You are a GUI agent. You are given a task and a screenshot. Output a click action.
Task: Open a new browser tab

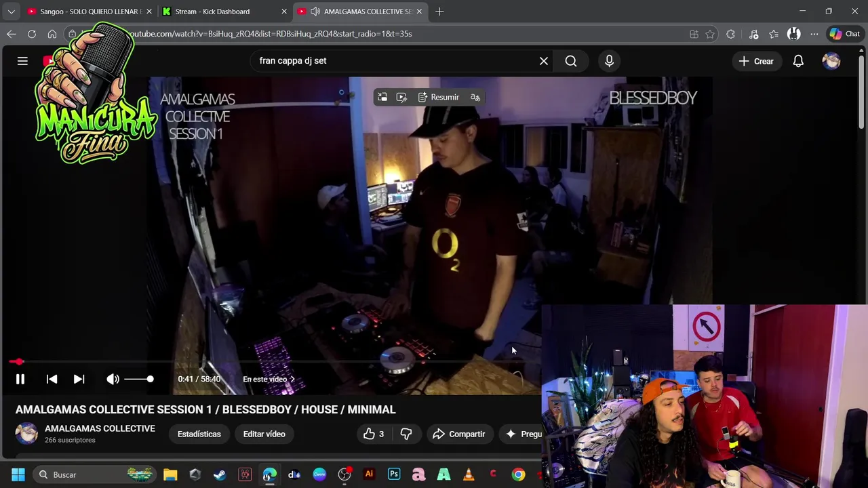pyautogui.click(x=439, y=12)
